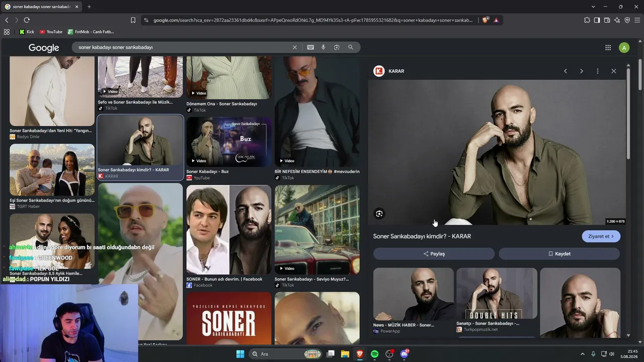This screenshot has width=644, height=362.
Task: Open the KARAR source link in preview
Action: 389,71
